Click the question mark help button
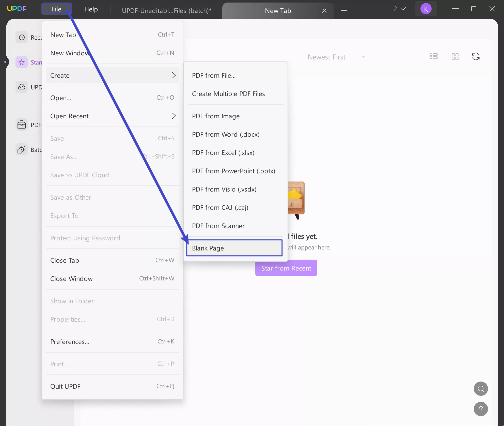This screenshot has height=426, width=504. click(x=481, y=409)
